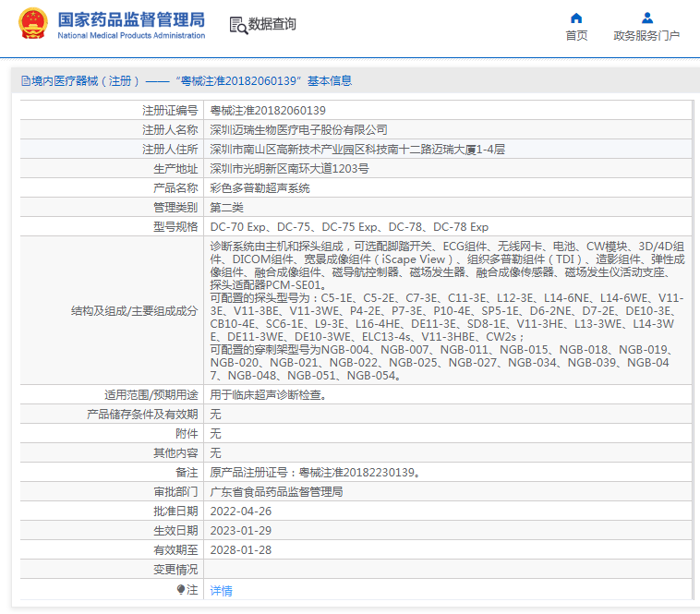Viewport: 700px width, 614px height.
Task: Click National Medical Products Administration text
Action: click(x=131, y=35)
